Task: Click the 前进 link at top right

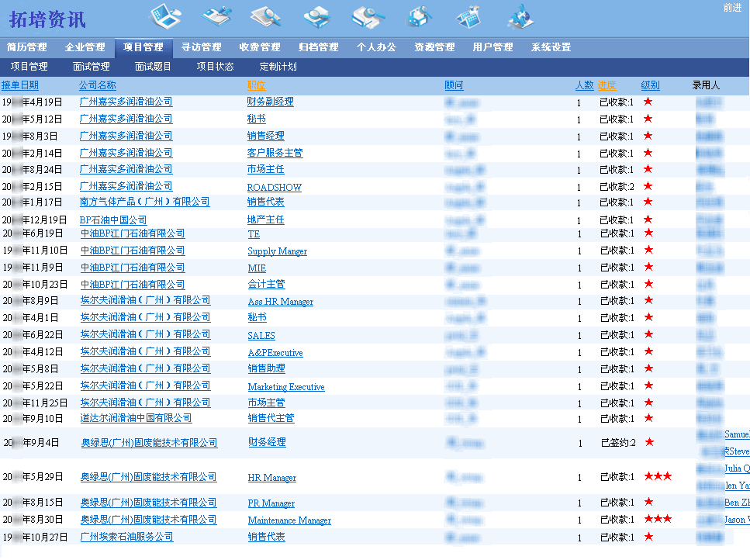Action: coord(732,8)
